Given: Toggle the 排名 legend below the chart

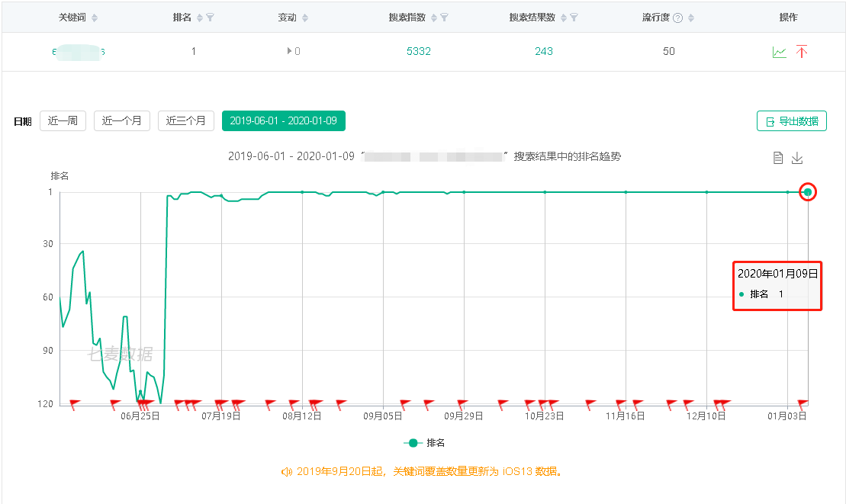Looking at the screenshot, I should coord(422,442).
